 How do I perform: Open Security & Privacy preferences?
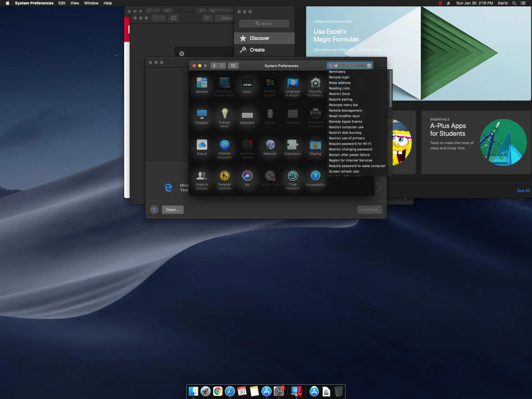(x=315, y=83)
